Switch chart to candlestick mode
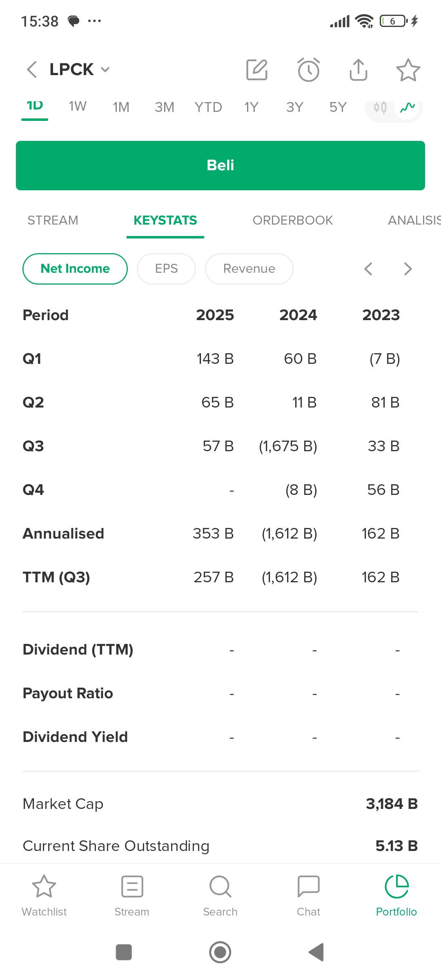The height and width of the screenshot is (980, 441). [x=380, y=108]
